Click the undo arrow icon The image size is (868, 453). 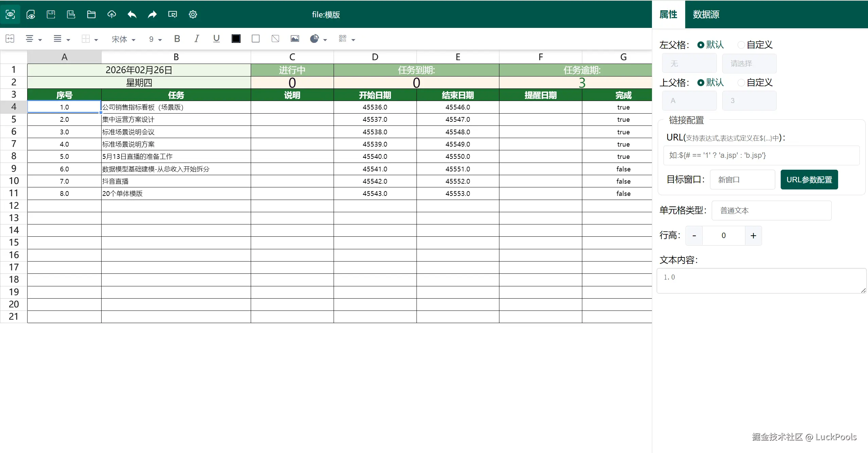(x=132, y=14)
